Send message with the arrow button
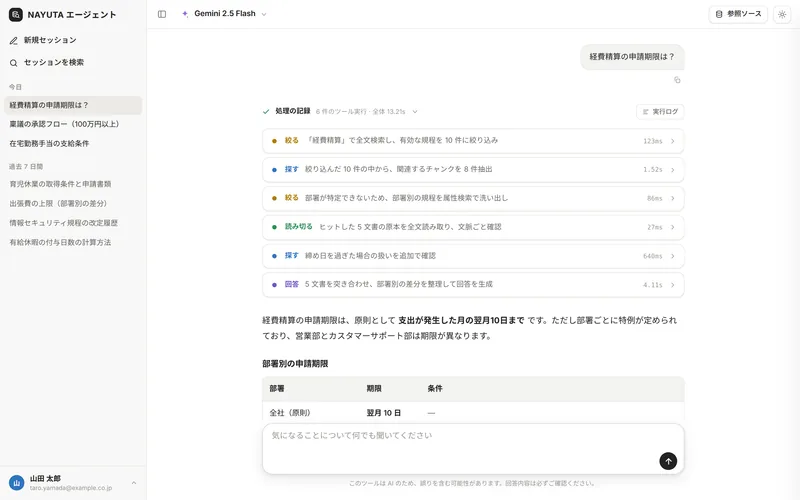 668,461
